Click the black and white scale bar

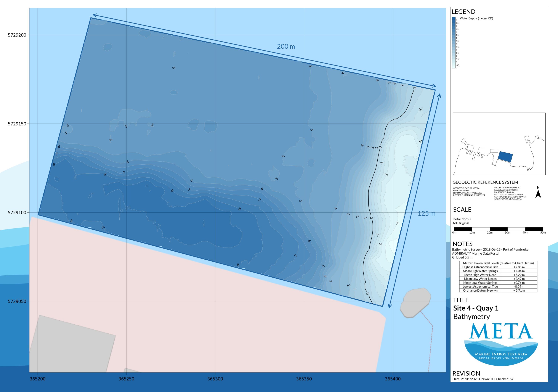[498, 229]
